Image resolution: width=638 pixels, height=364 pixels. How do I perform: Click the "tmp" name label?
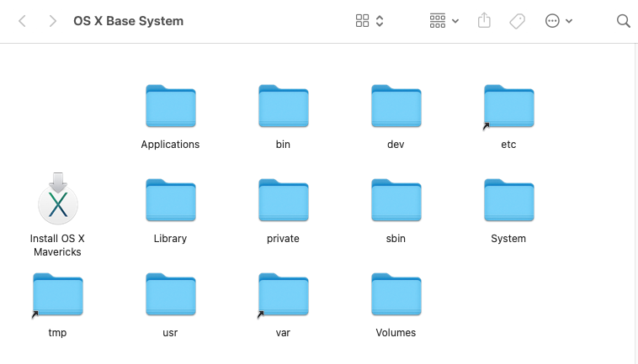pos(57,333)
